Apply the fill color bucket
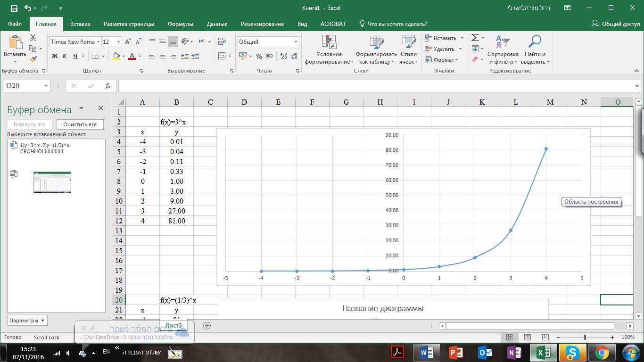The width and height of the screenshot is (644, 362). [x=116, y=56]
